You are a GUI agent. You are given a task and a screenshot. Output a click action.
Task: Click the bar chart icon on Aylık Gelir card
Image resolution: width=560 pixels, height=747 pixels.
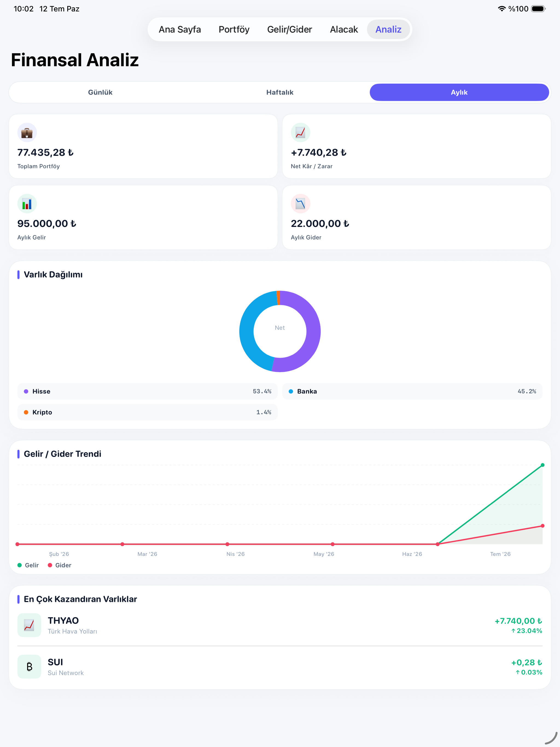pos(27,204)
